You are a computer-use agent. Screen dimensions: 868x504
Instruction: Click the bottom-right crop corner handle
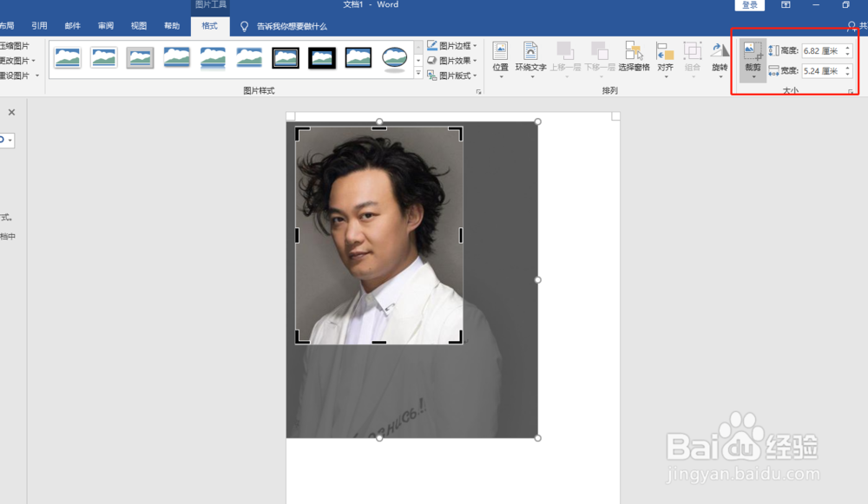(x=457, y=338)
